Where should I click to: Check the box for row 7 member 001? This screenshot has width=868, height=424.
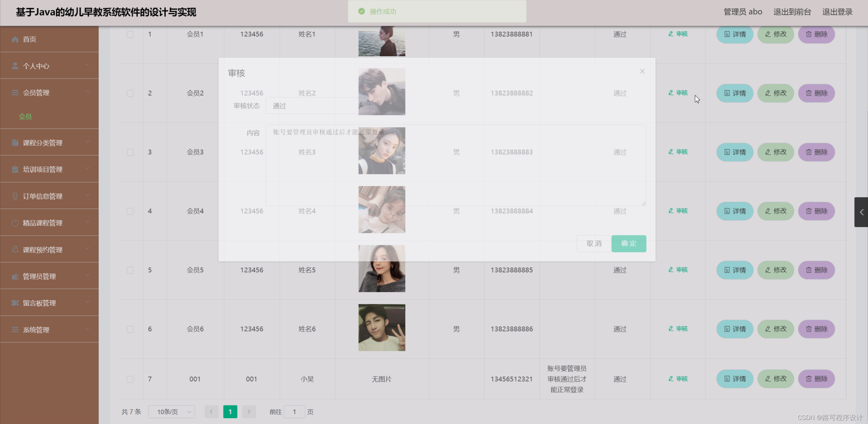tap(130, 379)
